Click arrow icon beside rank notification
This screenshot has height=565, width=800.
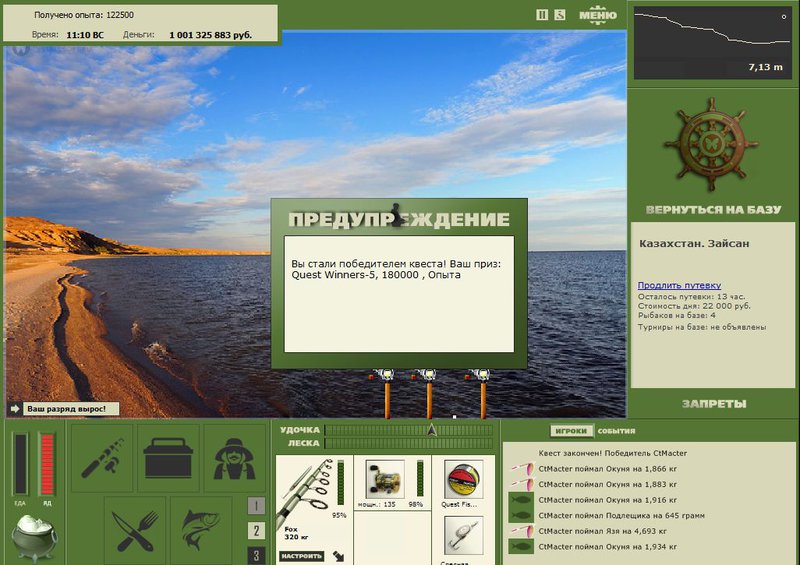pyautogui.click(x=14, y=409)
